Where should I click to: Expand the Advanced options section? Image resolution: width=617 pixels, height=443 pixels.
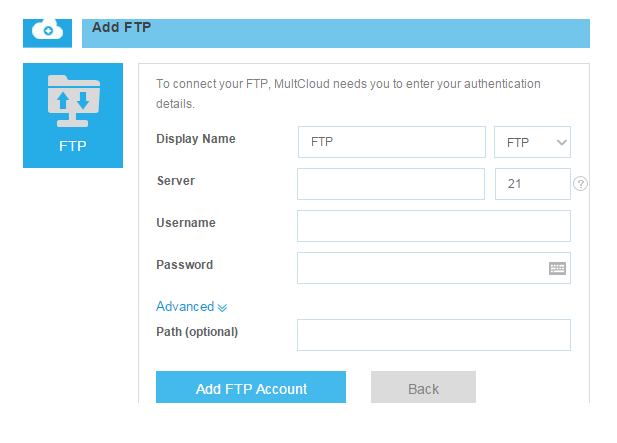[191, 307]
